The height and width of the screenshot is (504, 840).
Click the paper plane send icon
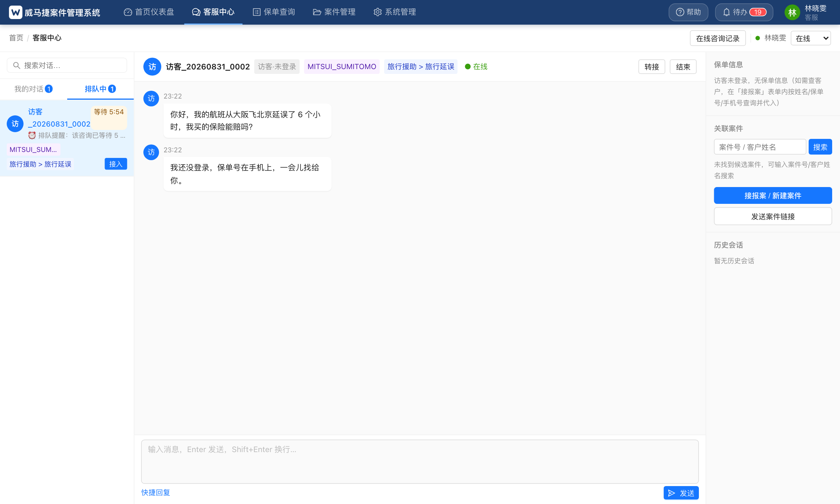(x=672, y=493)
